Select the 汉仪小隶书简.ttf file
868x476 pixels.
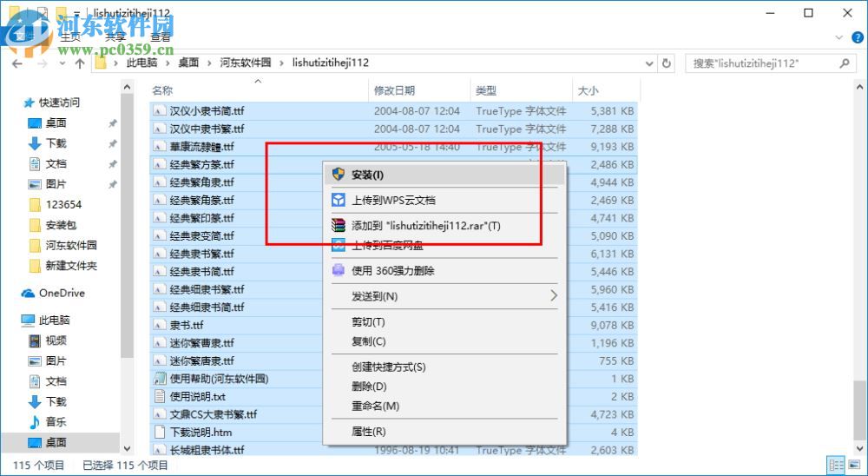click(x=207, y=111)
